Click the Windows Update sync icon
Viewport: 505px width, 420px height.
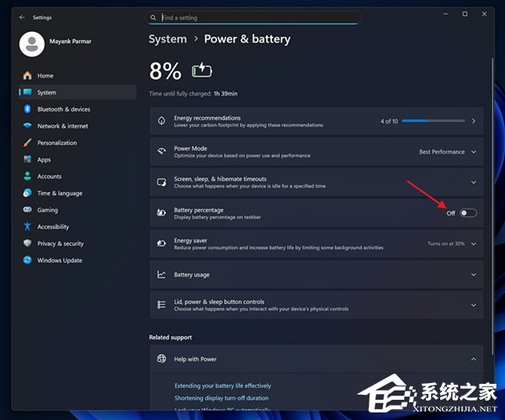point(28,260)
